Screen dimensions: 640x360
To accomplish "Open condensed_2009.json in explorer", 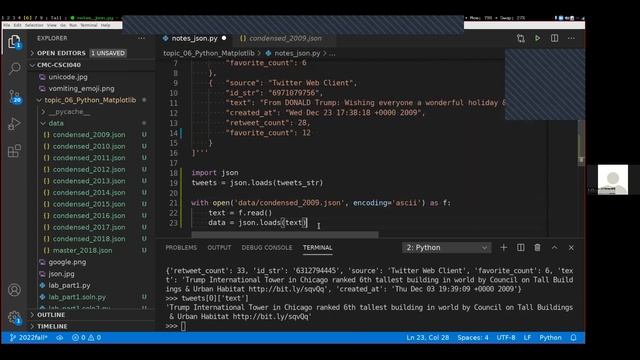I will [x=89, y=135].
